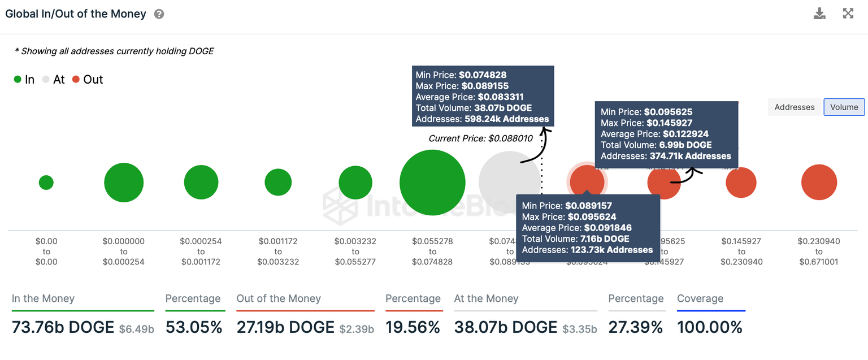
Task: Click the Out of the Money heading
Action: 279,298
